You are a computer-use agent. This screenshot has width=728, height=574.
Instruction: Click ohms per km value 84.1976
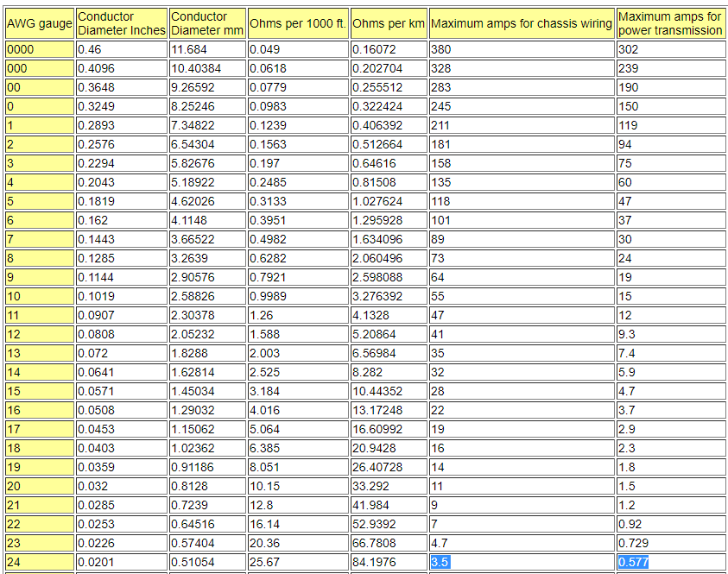389,562
